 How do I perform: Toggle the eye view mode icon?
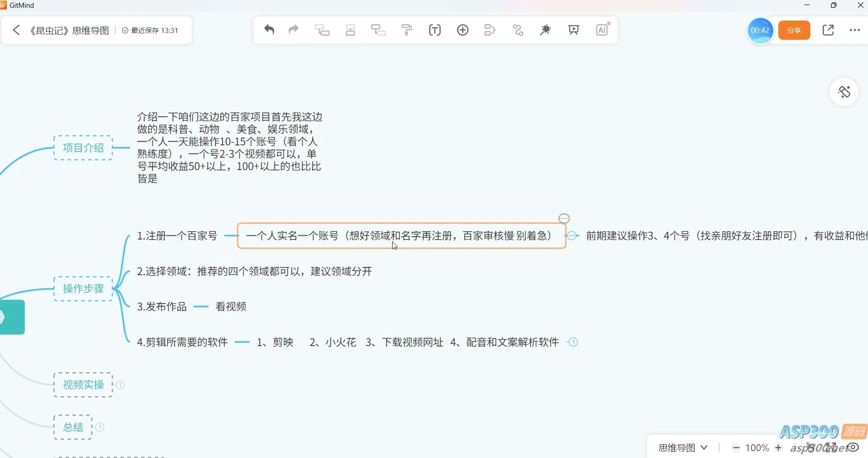(x=853, y=447)
